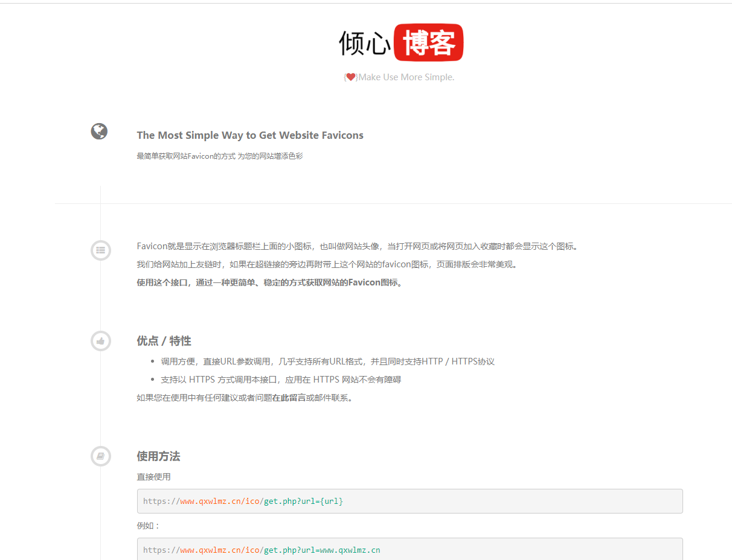Click the 例如： label

149,526
